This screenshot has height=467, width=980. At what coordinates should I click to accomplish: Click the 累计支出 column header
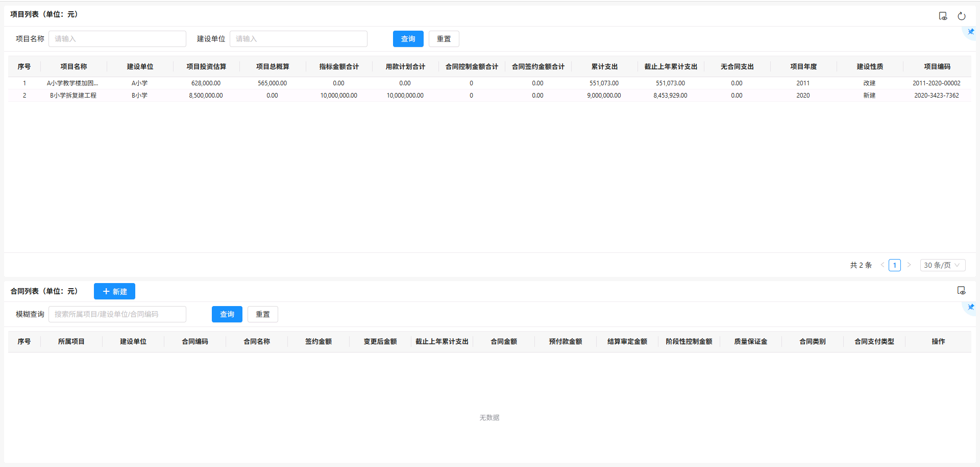[x=604, y=67]
